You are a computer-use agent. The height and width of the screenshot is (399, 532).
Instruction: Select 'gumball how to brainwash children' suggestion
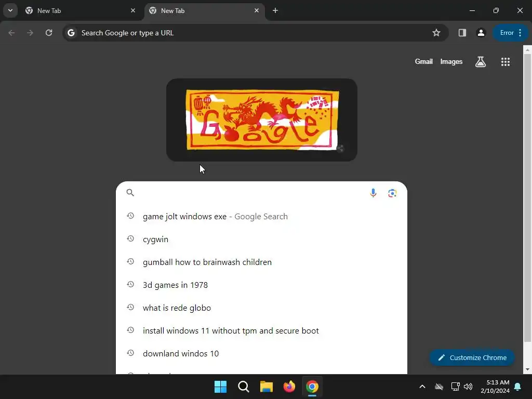point(261,262)
